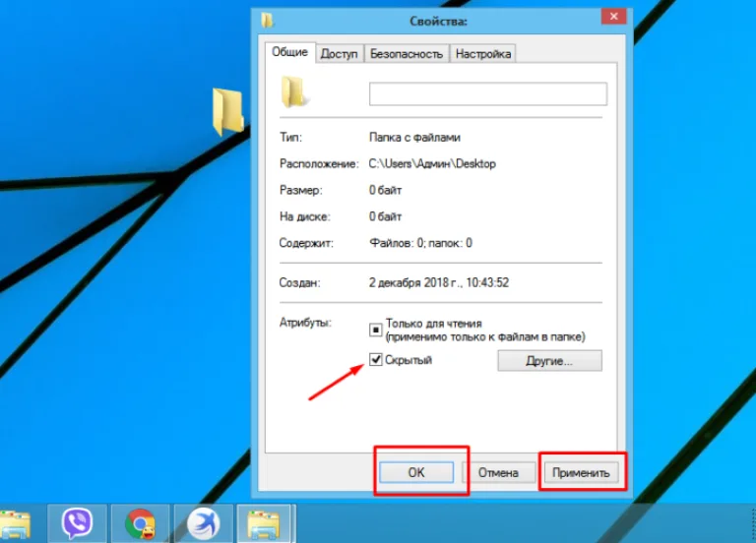The image size is (756, 543).
Task: Select the Общие tab
Action: (289, 52)
